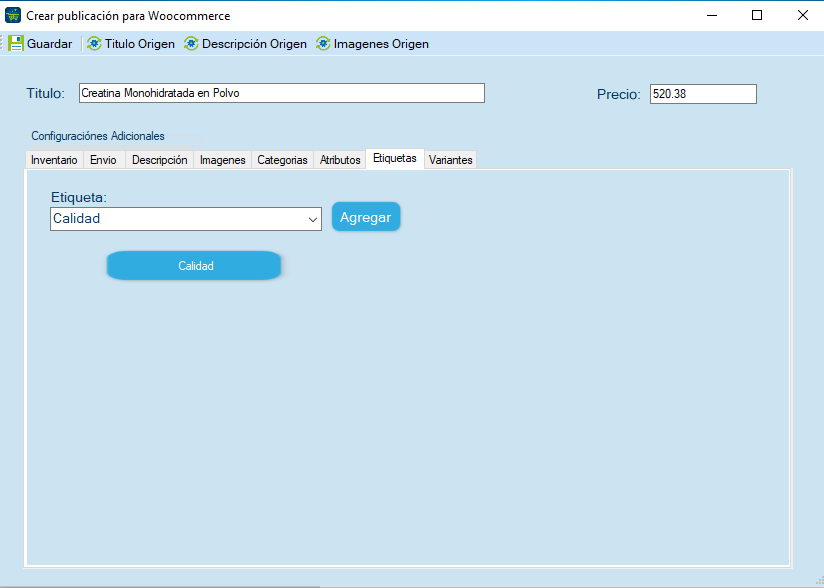The image size is (824, 588).
Task: Click the app icon in title bar
Action: click(x=13, y=15)
